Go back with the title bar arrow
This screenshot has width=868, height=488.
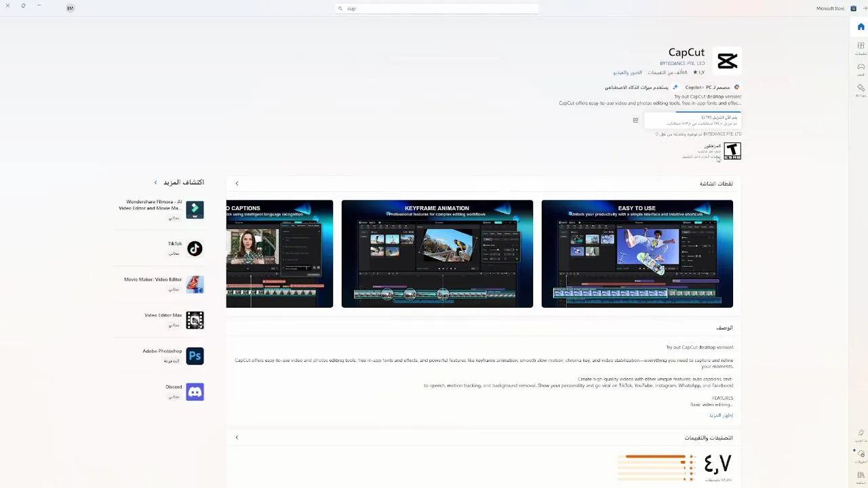click(865, 8)
